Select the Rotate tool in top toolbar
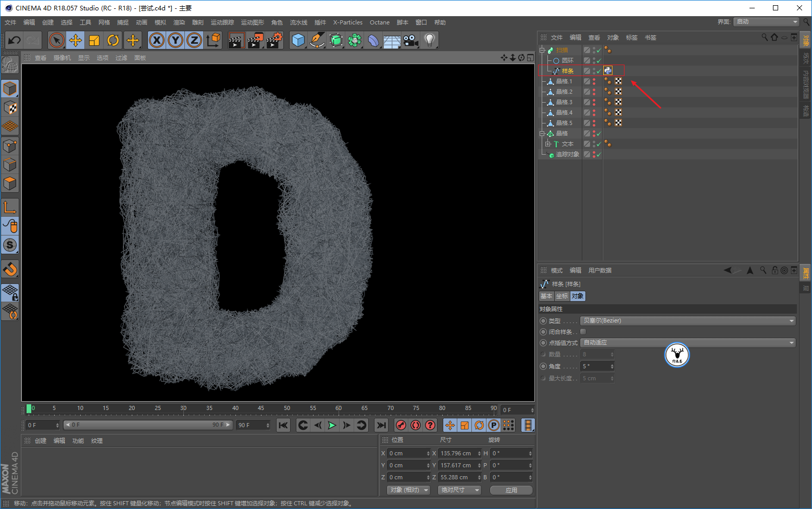This screenshot has height=509, width=812. click(113, 40)
